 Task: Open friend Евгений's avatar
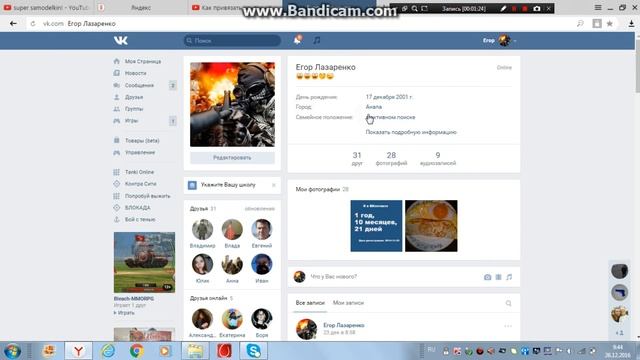pos(262,229)
